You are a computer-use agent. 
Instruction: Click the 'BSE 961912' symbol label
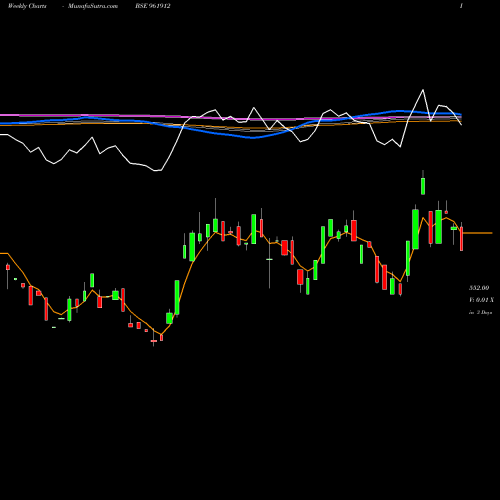click(x=153, y=6)
